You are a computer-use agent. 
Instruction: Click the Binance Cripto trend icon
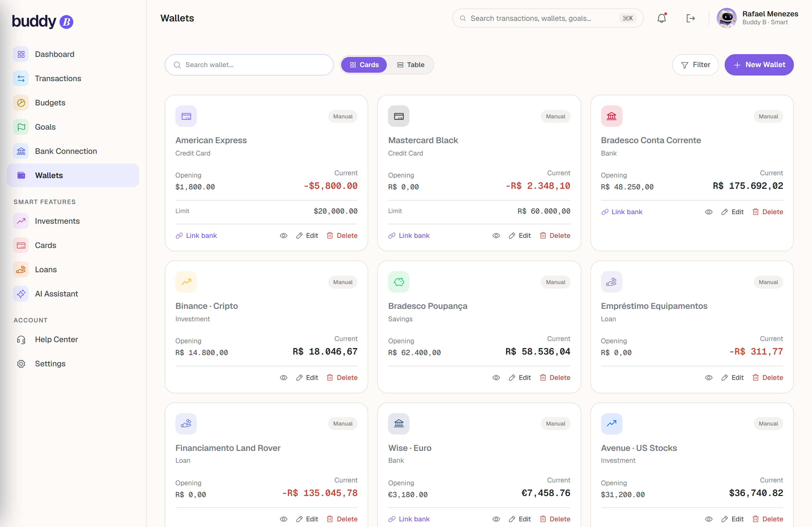186,282
